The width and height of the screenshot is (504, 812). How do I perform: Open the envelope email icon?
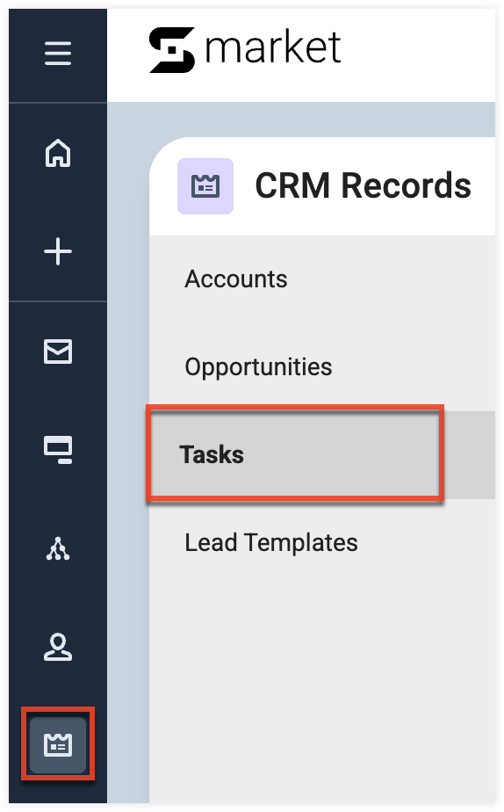click(x=57, y=352)
